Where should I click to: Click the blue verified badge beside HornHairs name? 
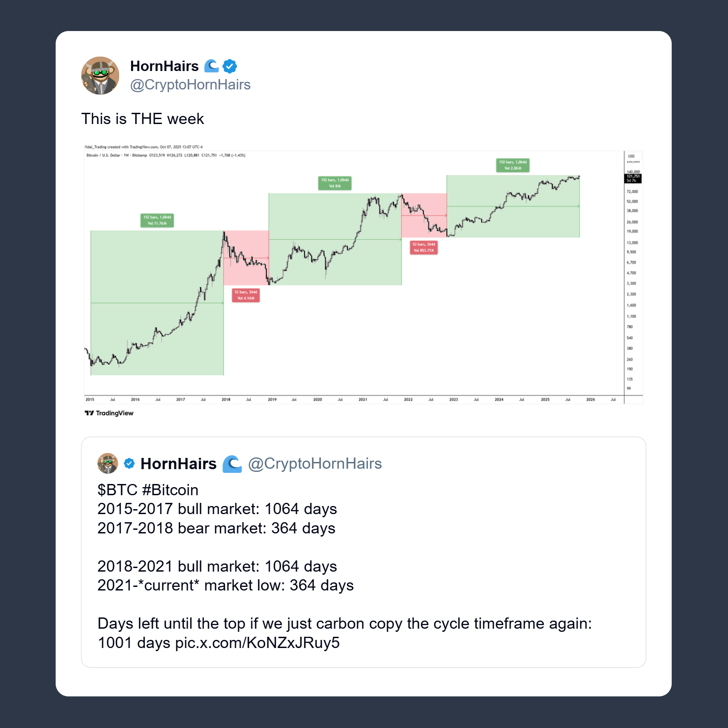point(230,66)
